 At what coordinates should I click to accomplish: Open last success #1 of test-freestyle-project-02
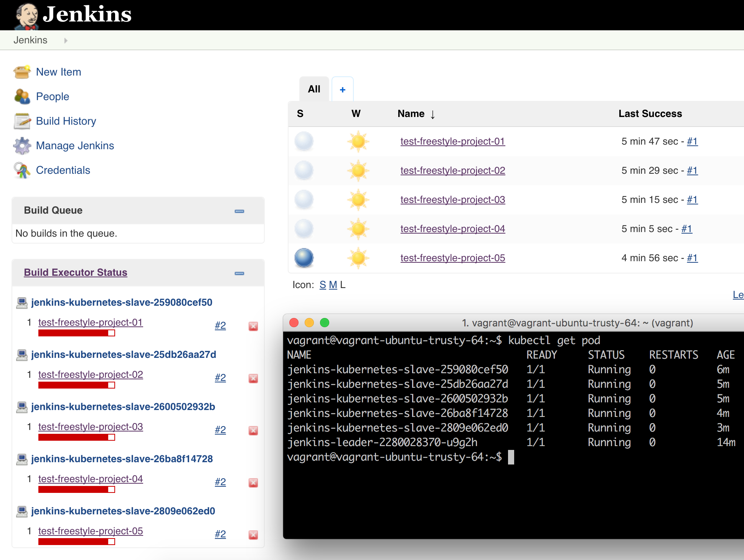pos(692,170)
